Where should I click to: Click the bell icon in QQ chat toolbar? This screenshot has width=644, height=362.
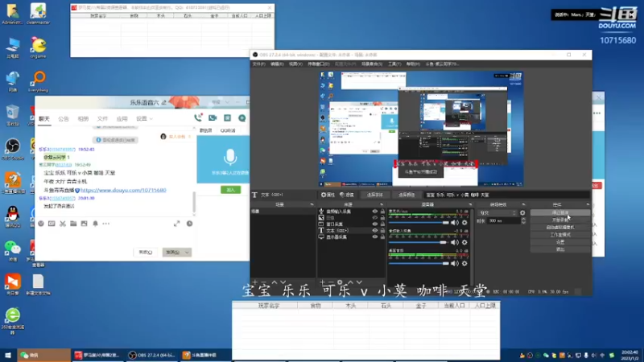point(95,224)
